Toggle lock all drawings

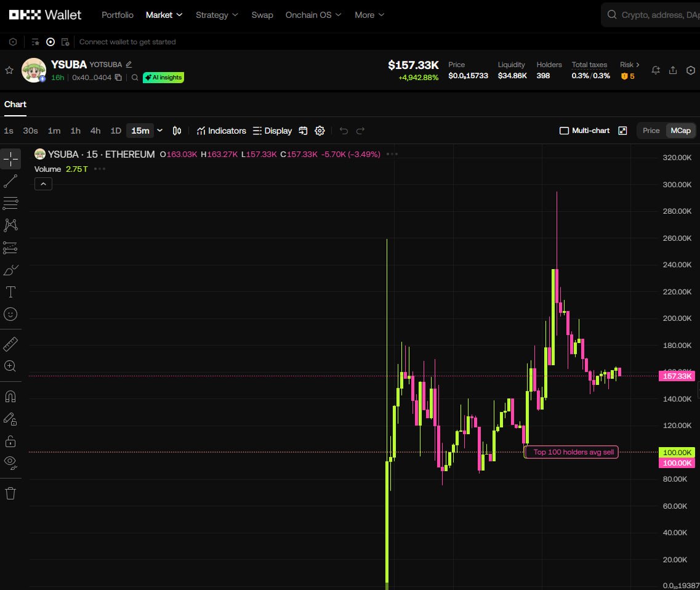[x=10, y=442]
